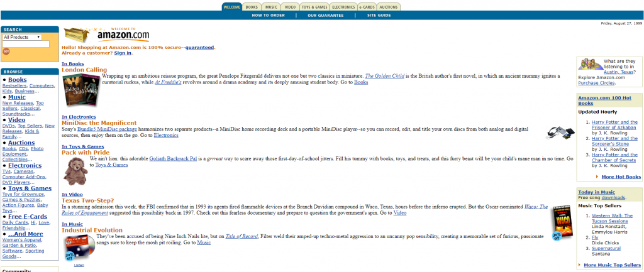Image resolution: width=644 pixels, height=272 pixels.
Task: Open the Electronics tab
Action: point(343,7)
